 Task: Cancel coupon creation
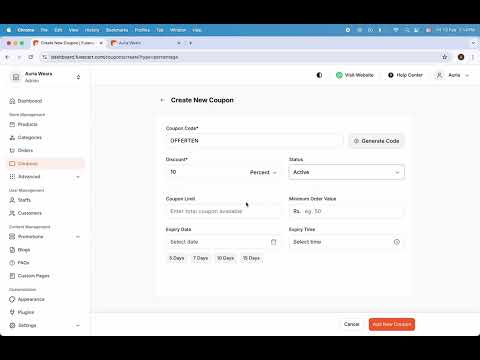(x=351, y=324)
